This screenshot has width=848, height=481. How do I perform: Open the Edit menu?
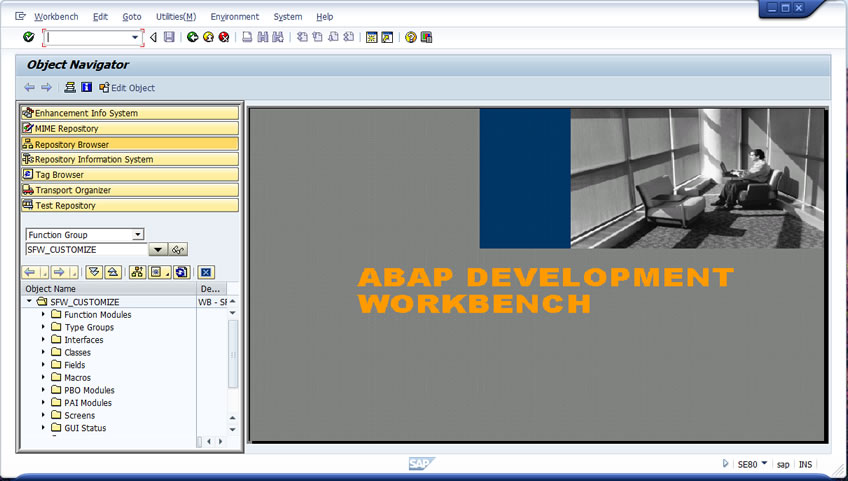click(x=100, y=17)
